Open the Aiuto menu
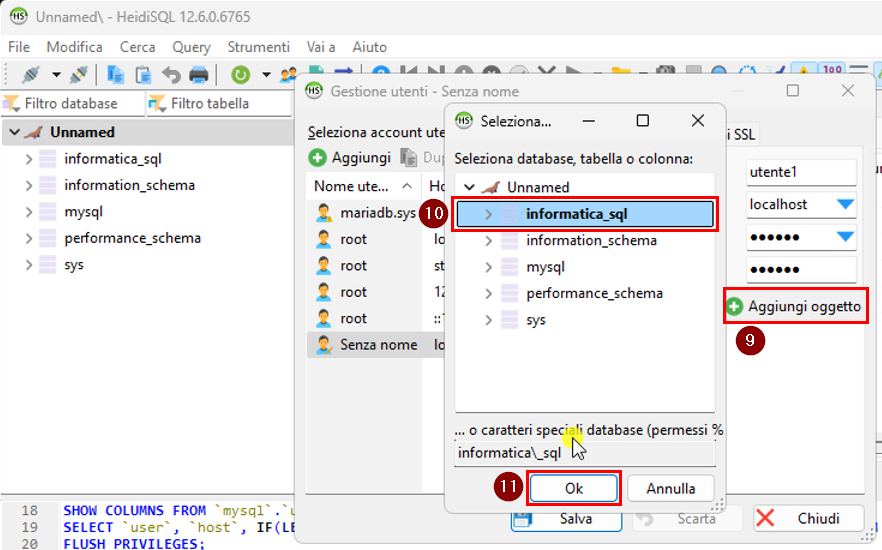 (370, 47)
